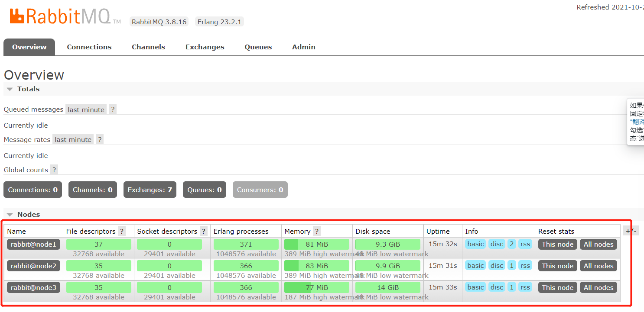Screen dimensions: 644x312
Task: Open help for Socket descriptors column
Action: [x=203, y=231]
